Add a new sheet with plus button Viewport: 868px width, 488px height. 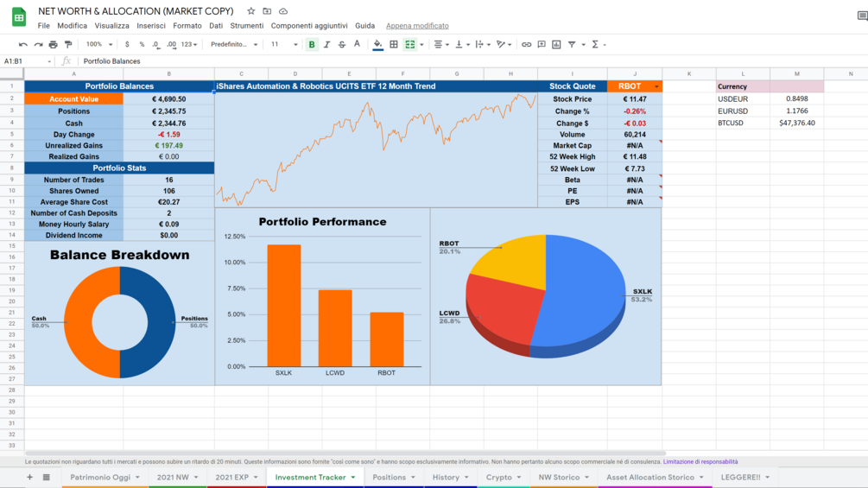pos(30,477)
